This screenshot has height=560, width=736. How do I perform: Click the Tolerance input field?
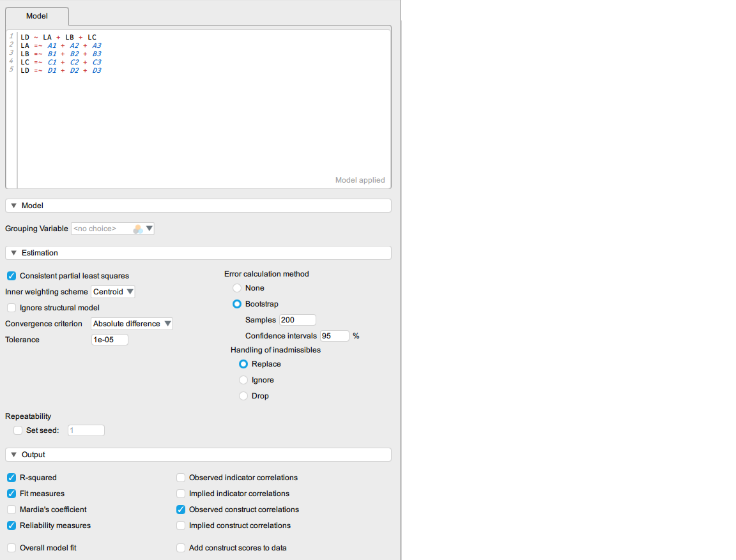coord(110,340)
